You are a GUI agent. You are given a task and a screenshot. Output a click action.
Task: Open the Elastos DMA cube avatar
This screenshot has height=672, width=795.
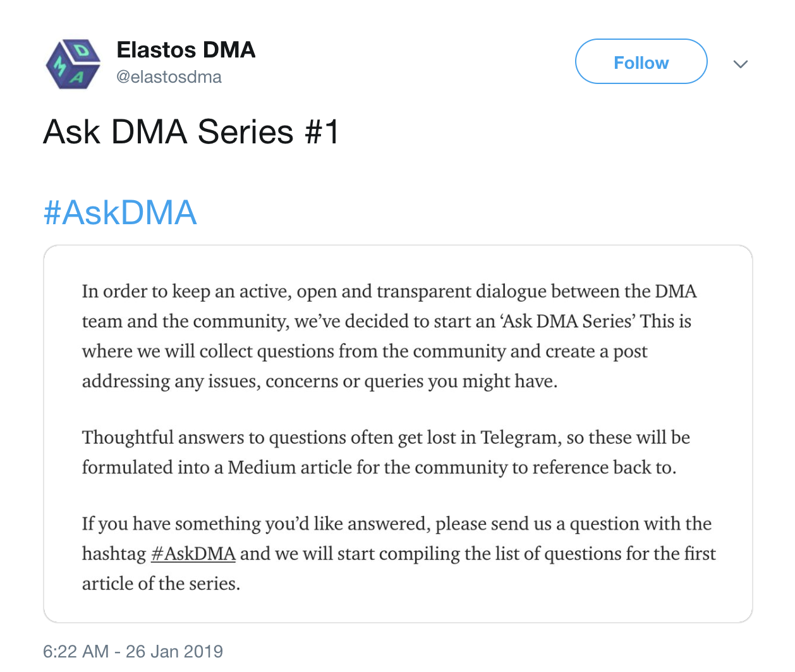click(x=73, y=64)
